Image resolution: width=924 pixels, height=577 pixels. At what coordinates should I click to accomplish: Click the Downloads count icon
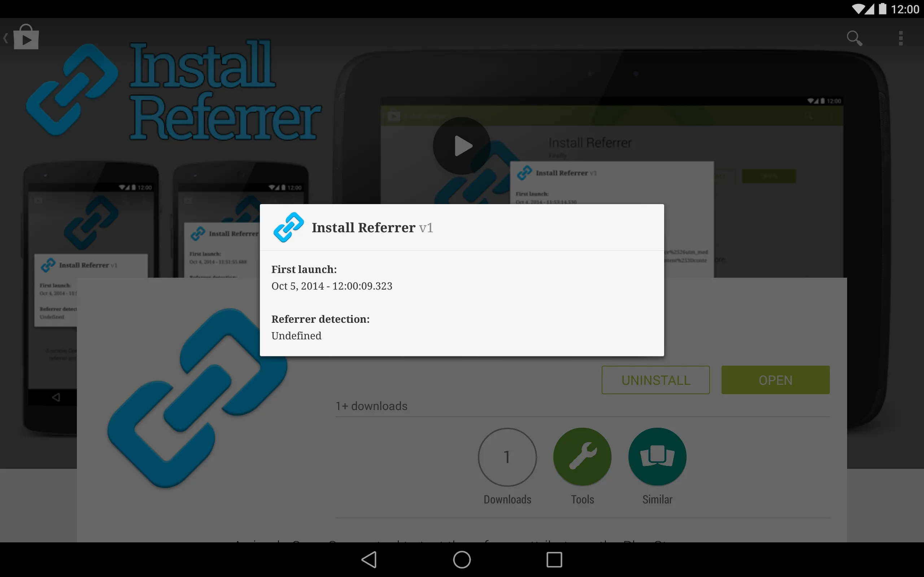507,457
